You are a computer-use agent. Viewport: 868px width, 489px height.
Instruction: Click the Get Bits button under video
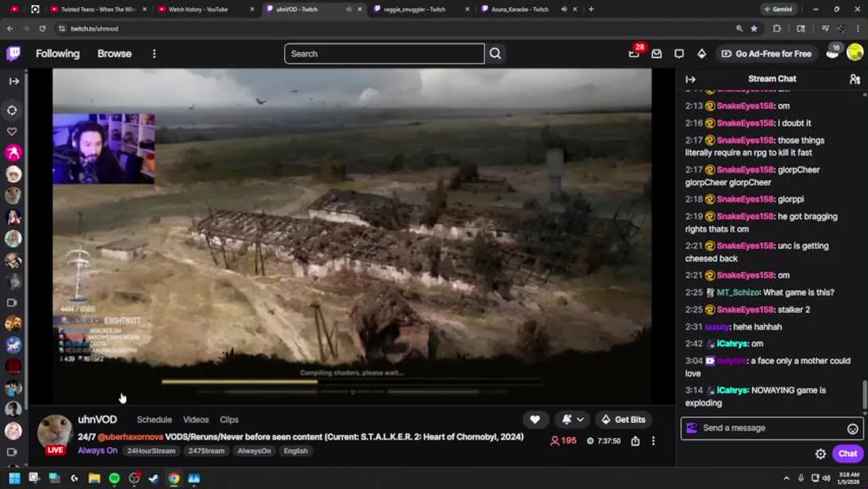(x=623, y=420)
